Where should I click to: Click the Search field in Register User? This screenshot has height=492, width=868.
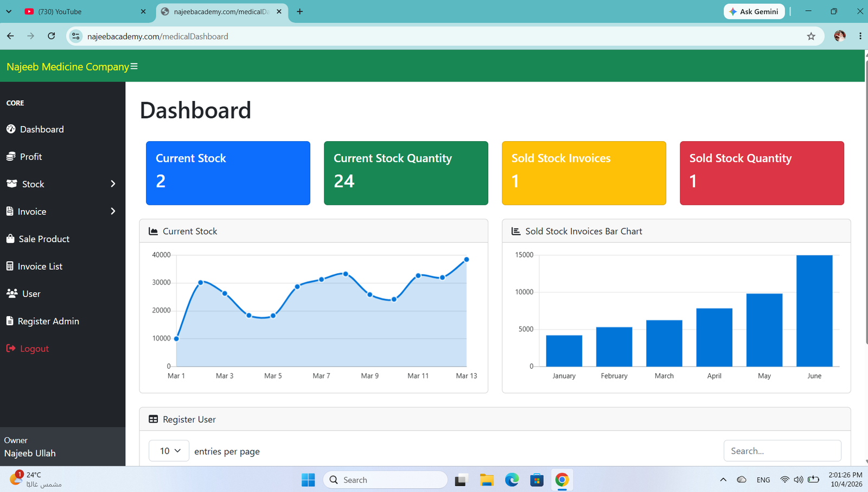[x=782, y=451]
